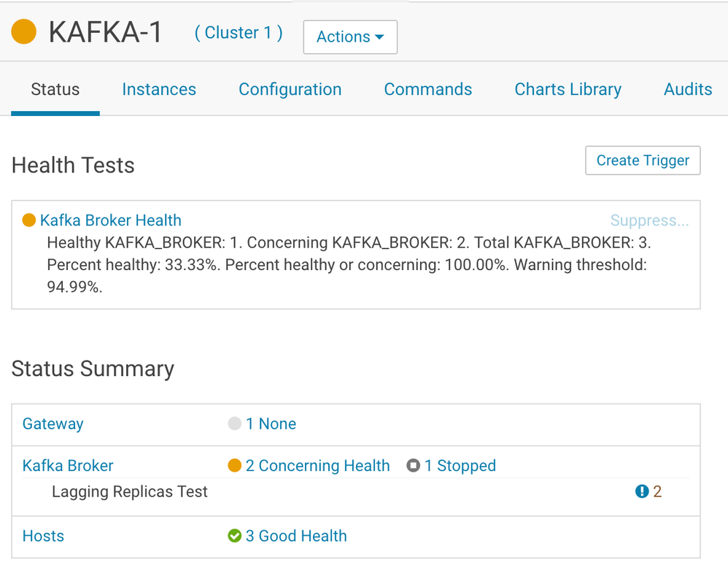
Task: Go to the Commands tab
Action: tap(427, 90)
